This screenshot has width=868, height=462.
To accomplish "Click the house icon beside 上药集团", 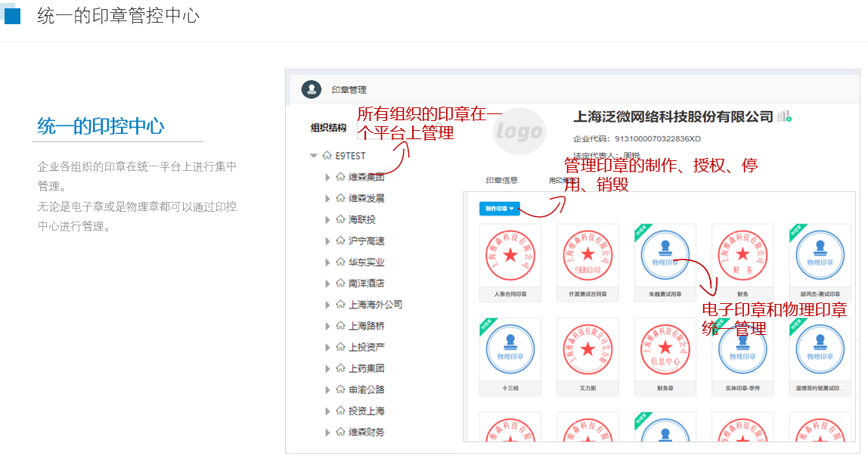I will click(x=340, y=368).
